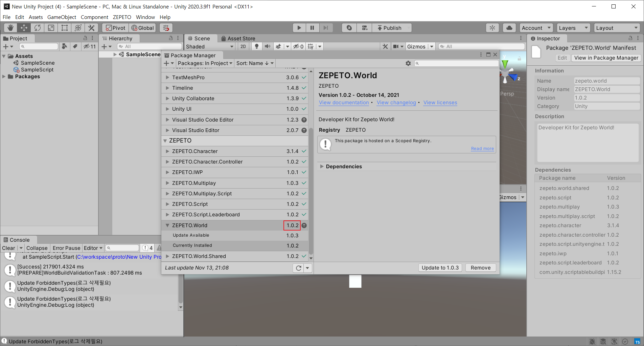Toggle grid snapping icon in toolbar
This screenshot has width=644, height=346.
pyautogui.click(x=166, y=28)
